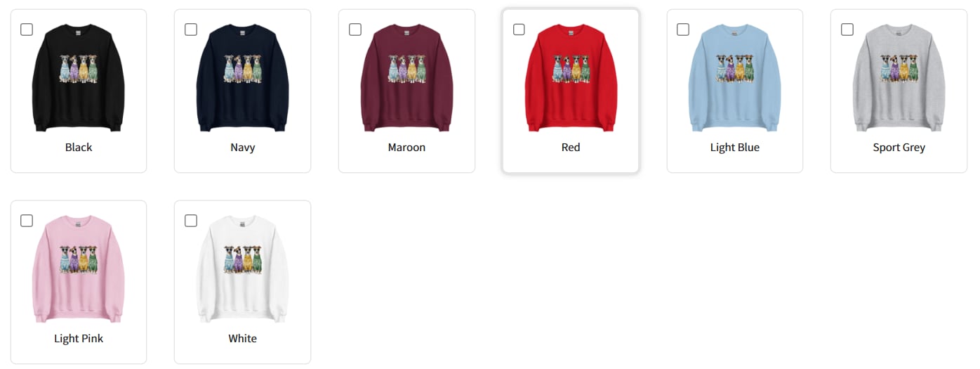The width and height of the screenshot is (980, 369).
Task: Tick the checkbox on the Navy sweatshirt card
Action: 191,30
